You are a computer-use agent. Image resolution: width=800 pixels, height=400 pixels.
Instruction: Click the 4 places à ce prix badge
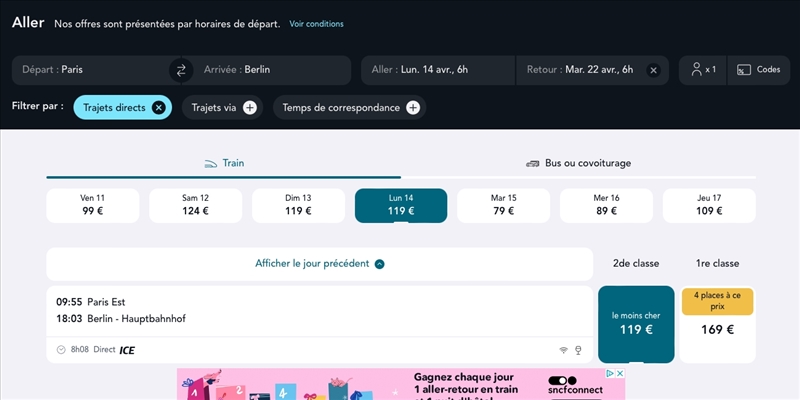click(717, 302)
